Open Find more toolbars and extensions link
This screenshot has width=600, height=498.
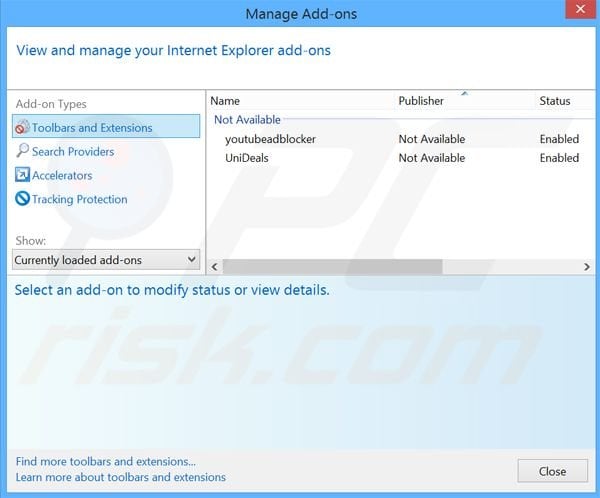pyautogui.click(x=106, y=462)
